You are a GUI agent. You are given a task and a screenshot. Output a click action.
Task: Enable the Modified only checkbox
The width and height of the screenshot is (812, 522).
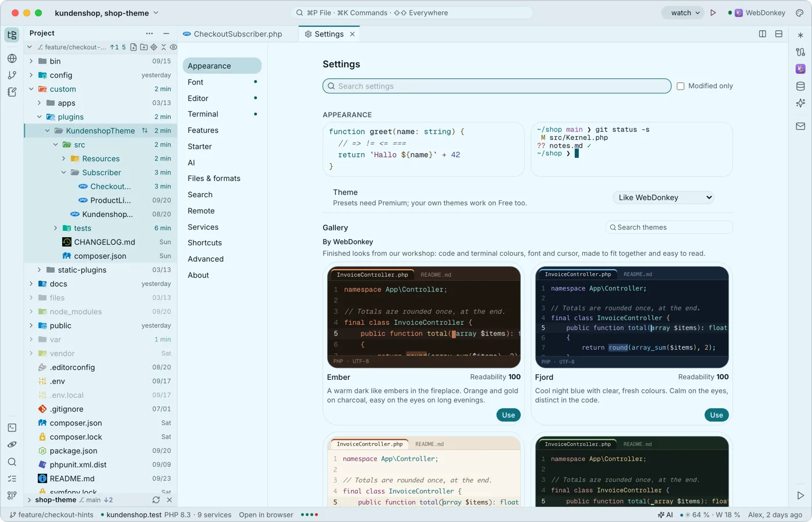(x=681, y=86)
